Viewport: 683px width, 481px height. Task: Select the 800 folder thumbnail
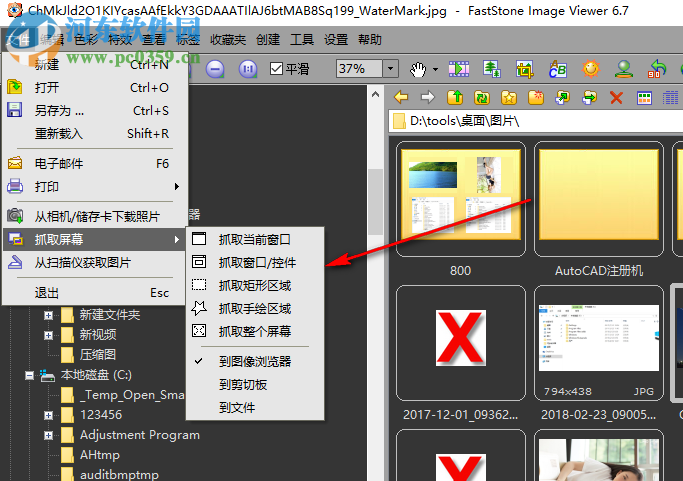click(x=460, y=199)
